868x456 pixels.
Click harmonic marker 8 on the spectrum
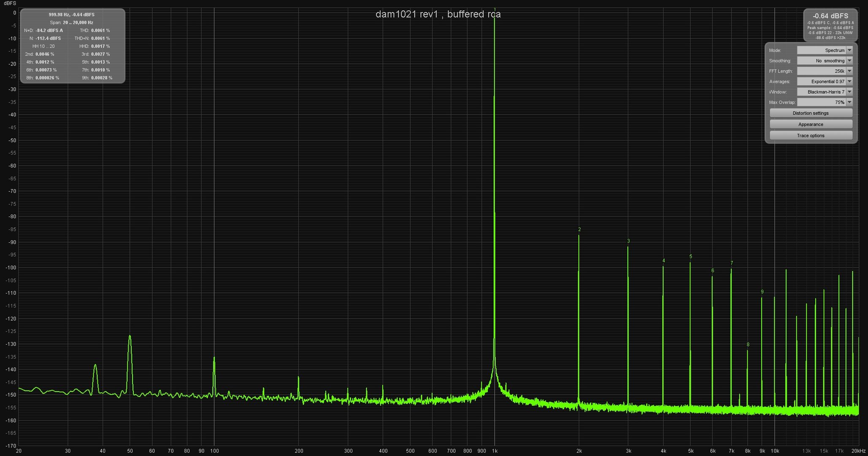click(748, 345)
